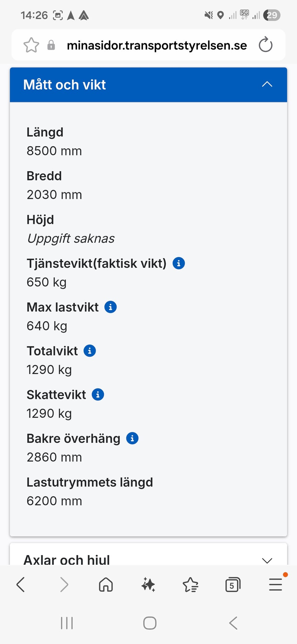The image size is (297, 644).
Task: Tap the AI sparkle assistant icon
Action: (x=148, y=585)
